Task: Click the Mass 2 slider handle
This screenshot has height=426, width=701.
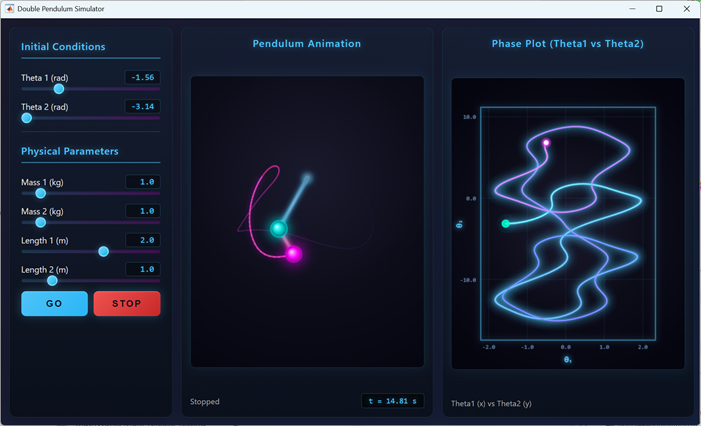Action: pyautogui.click(x=41, y=223)
